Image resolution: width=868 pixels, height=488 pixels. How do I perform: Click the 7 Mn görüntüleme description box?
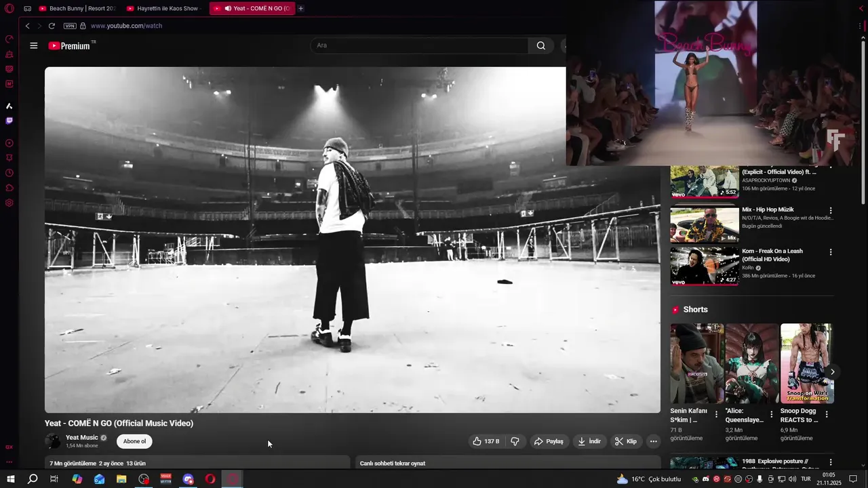click(197, 462)
